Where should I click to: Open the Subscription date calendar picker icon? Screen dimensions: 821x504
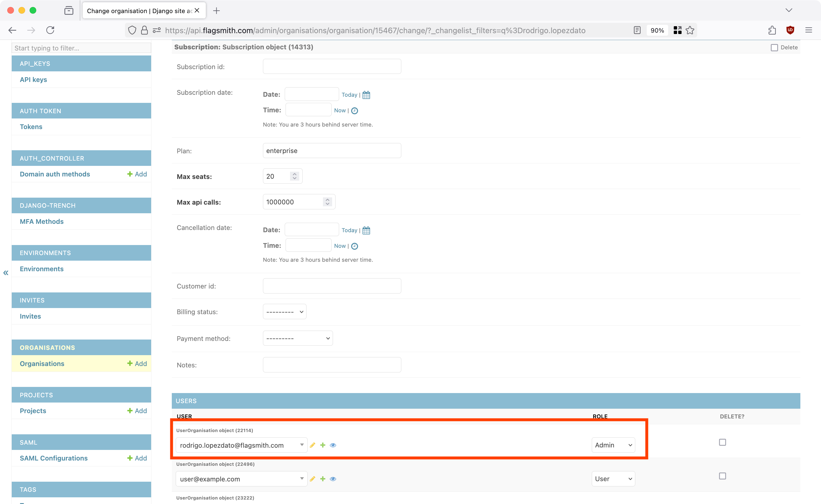click(x=366, y=95)
